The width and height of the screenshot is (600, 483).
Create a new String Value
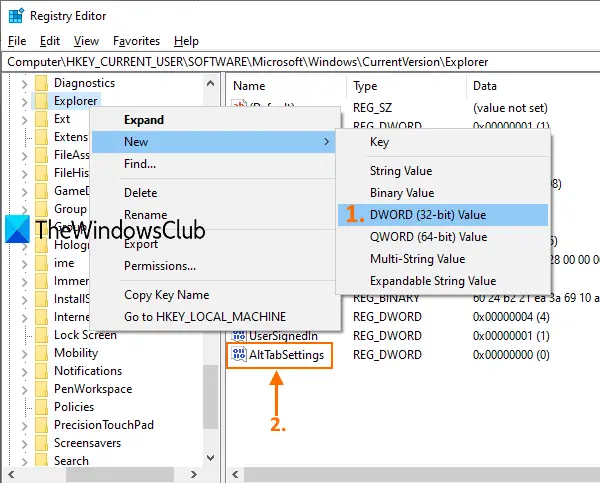(443, 171)
